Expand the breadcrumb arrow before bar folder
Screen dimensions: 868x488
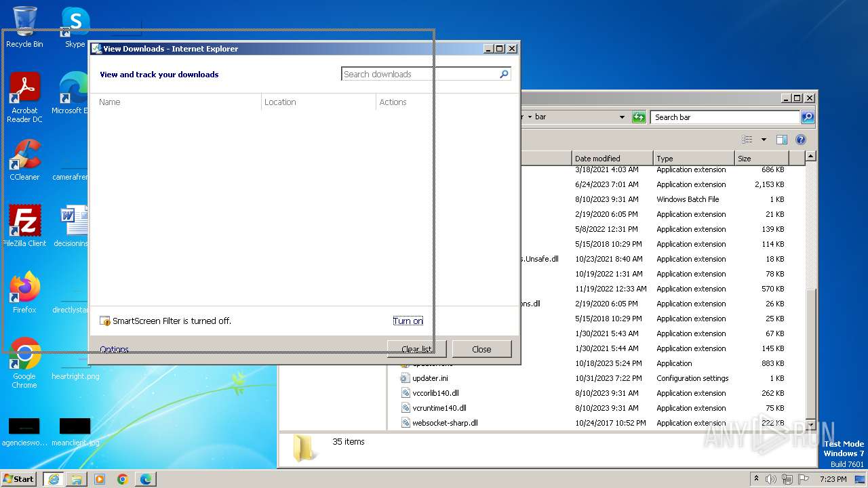530,117
